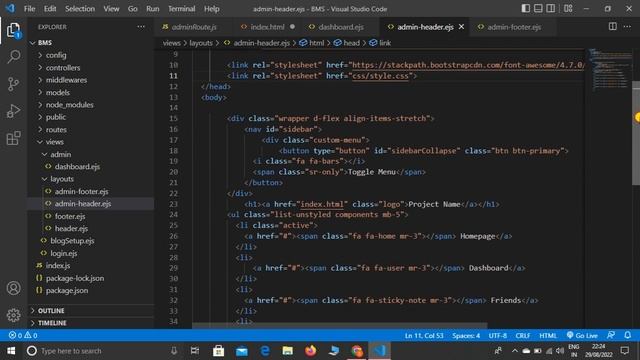This screenshot has width=640, height=360.
Task: Open the Terminal menu
Action: point(182,9)
